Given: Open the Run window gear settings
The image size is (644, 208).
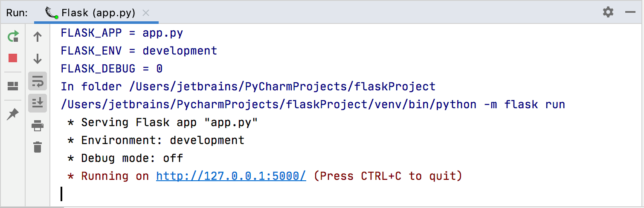Looking at the screenshot, I should (x=608, y=12).
